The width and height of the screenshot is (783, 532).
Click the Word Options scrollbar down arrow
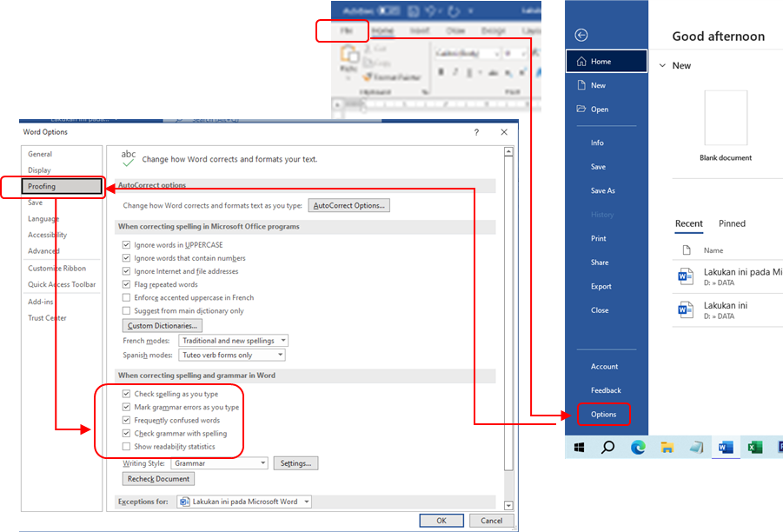pyautogui.click(x=508, y=506)
